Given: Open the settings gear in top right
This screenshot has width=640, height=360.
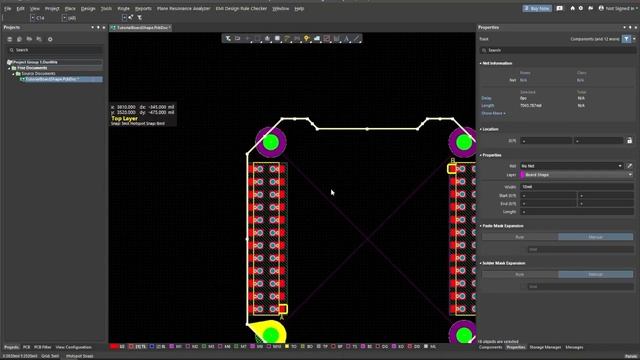Looking at the screenshot, I should coord(581,8).
